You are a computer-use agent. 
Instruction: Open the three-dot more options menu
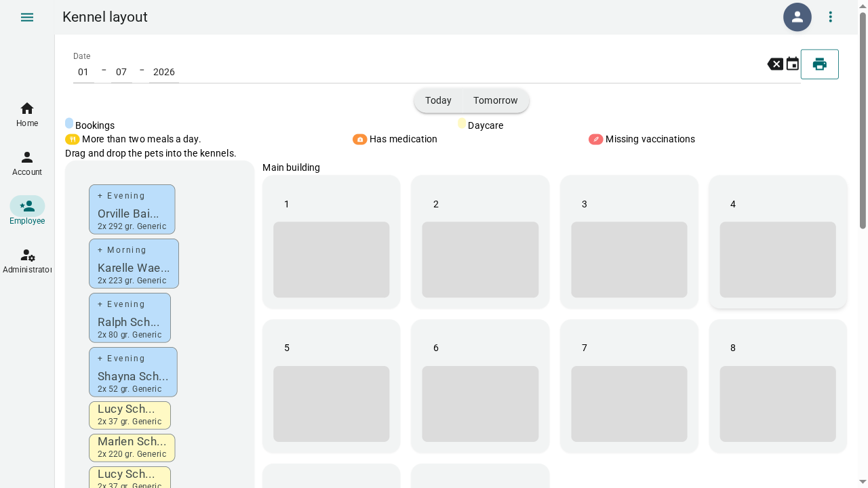click(x=831, y=17)
